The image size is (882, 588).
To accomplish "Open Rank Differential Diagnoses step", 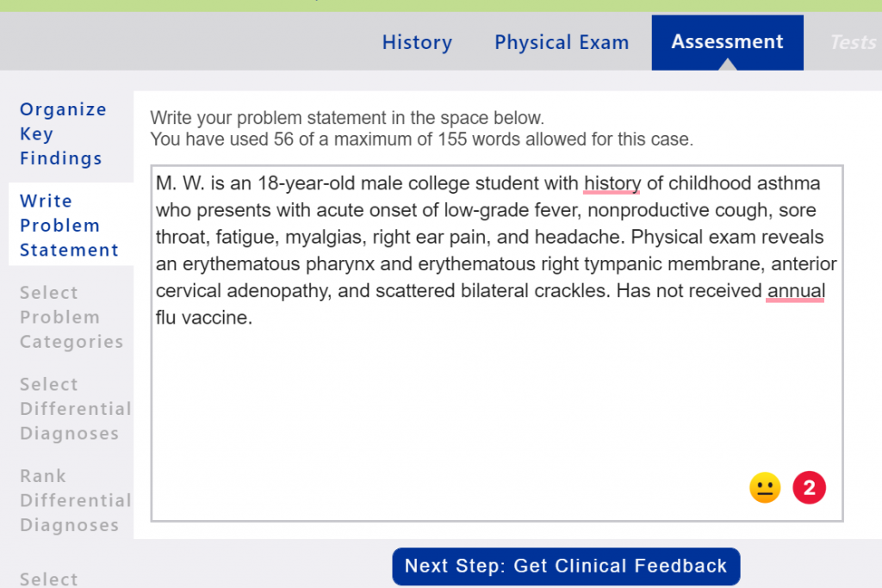I will 75,500.
